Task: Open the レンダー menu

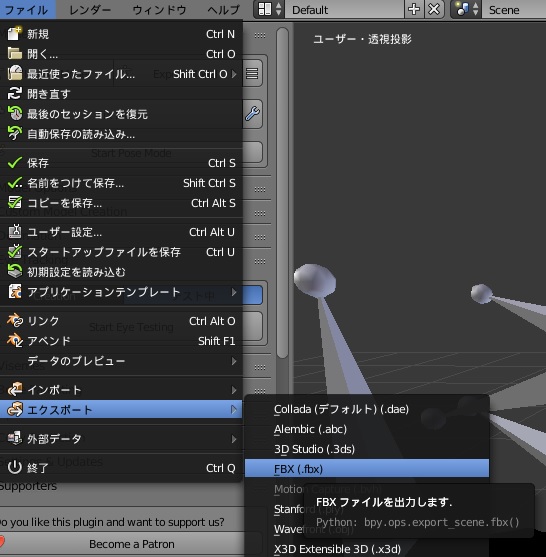Action: 90,10
